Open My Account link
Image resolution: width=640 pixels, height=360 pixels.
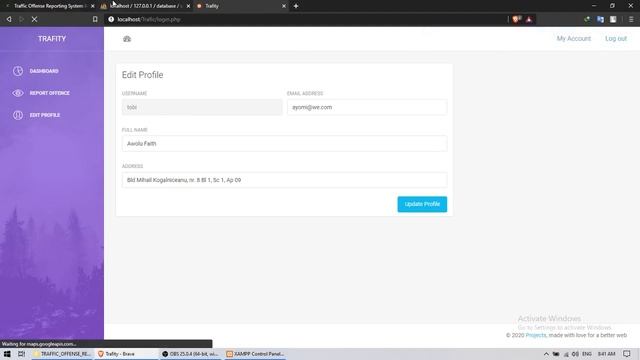[573, 38]
